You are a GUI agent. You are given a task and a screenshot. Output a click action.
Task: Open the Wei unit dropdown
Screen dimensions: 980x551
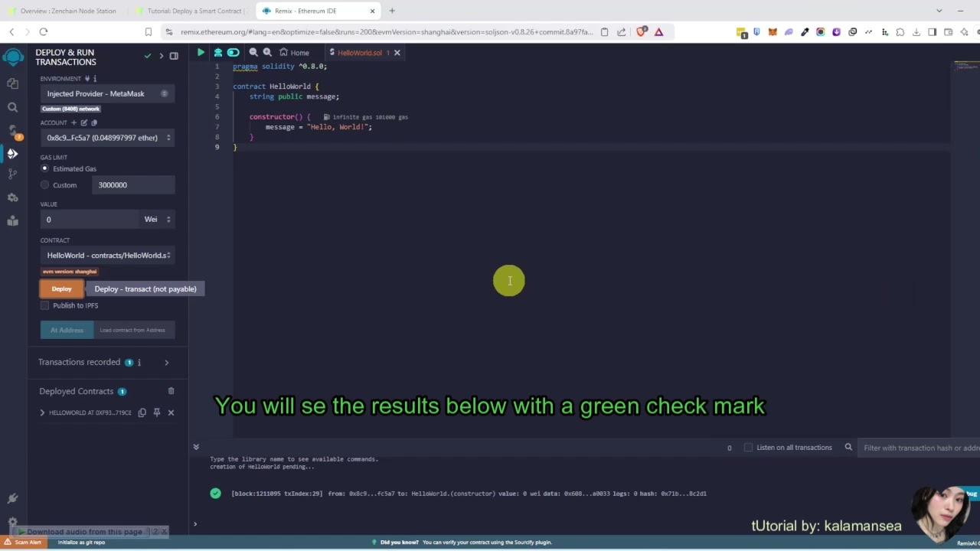[157, 220]
